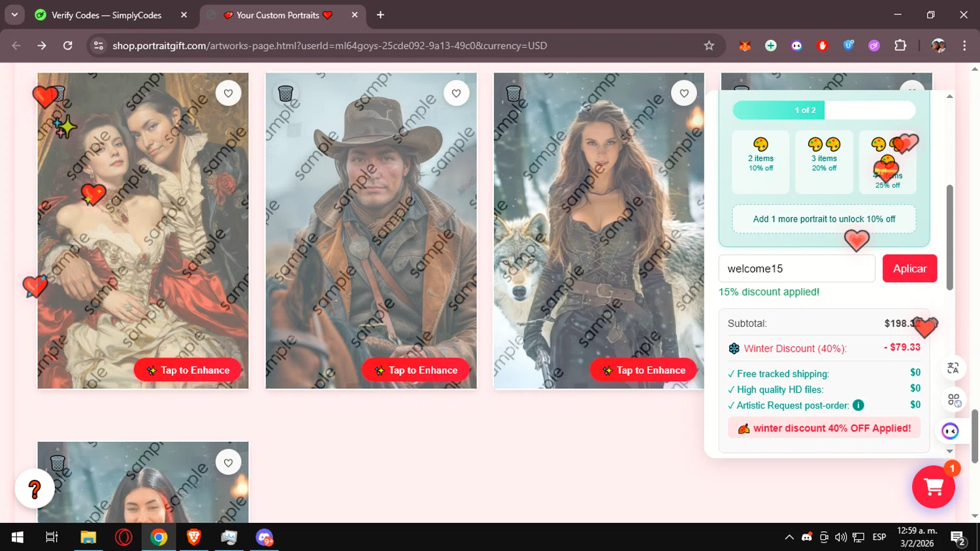Viewport: 980px width, 551px height.
Task: Click the translate icon on right edge
Action: coord(953,368)
